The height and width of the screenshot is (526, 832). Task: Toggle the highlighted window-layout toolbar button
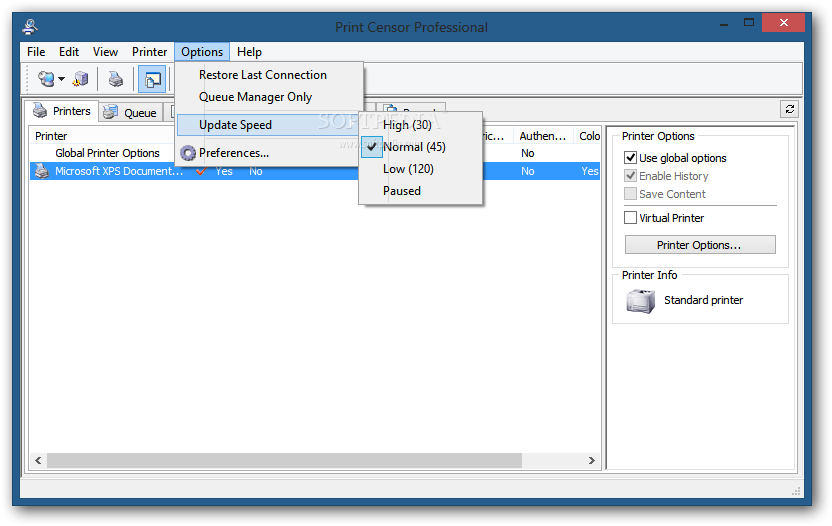point(152,79)
